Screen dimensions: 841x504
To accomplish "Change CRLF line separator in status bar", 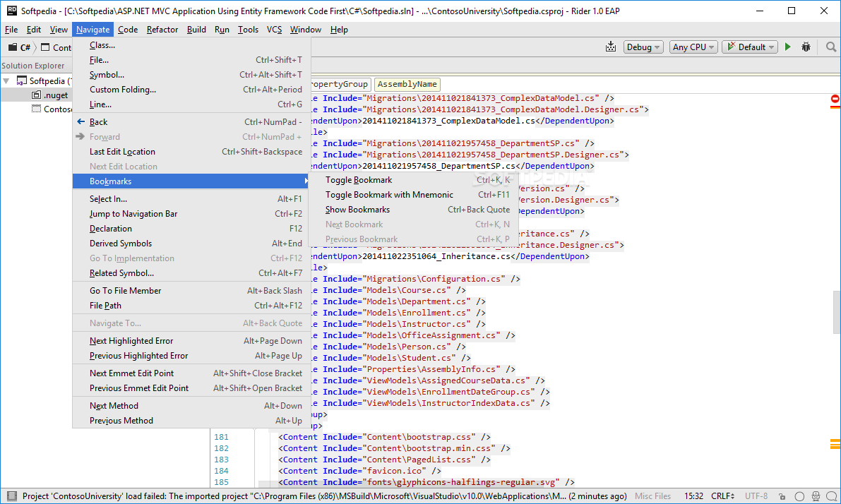I will 722,496.
